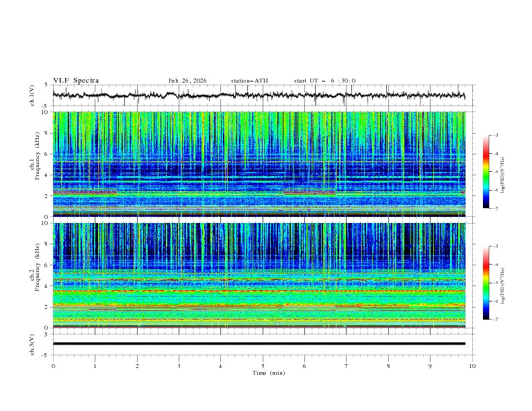Click the 'Time (min)' axis label
532x411 pixels.
[269, 373]
